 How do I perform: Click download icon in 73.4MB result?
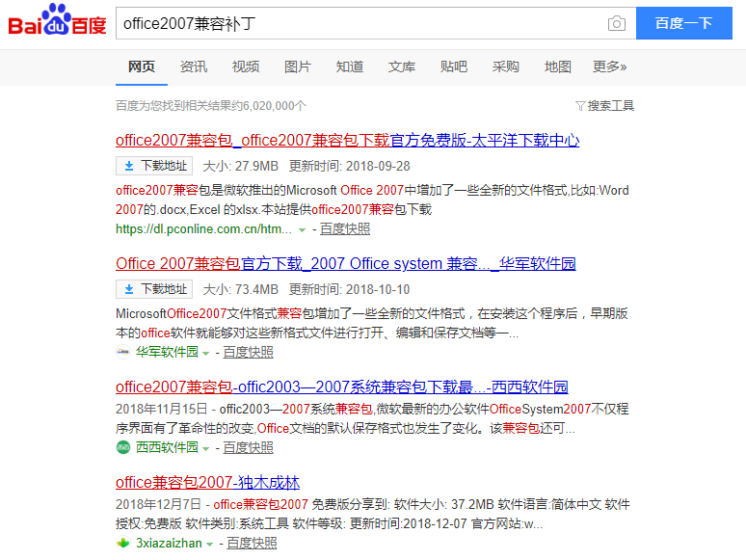click(x=129, y=289)
